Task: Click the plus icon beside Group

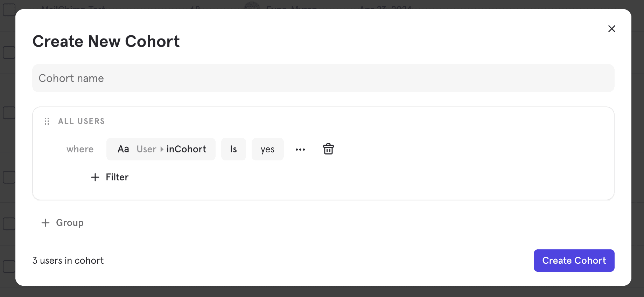Action: click(x=45, y=223)
